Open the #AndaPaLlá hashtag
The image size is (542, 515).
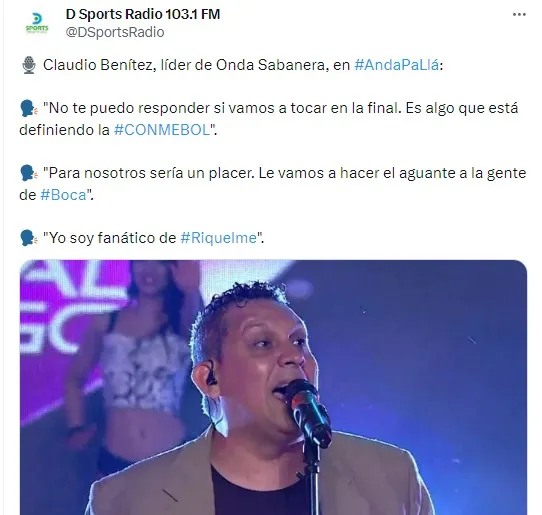tap(397, 65)
